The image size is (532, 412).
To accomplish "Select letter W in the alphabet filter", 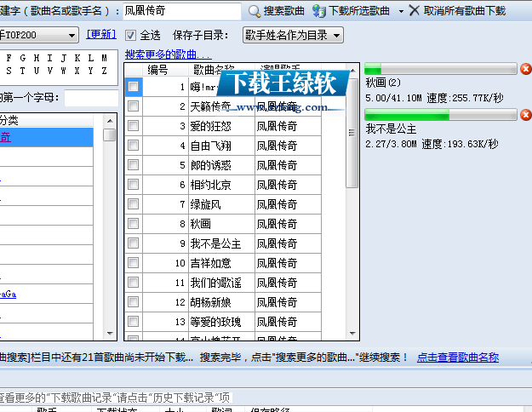I will click(64, 71).
